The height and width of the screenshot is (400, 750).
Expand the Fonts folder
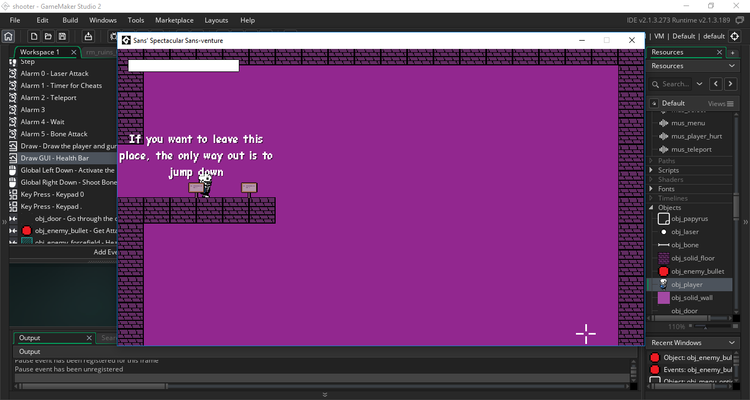coord(651,189)
